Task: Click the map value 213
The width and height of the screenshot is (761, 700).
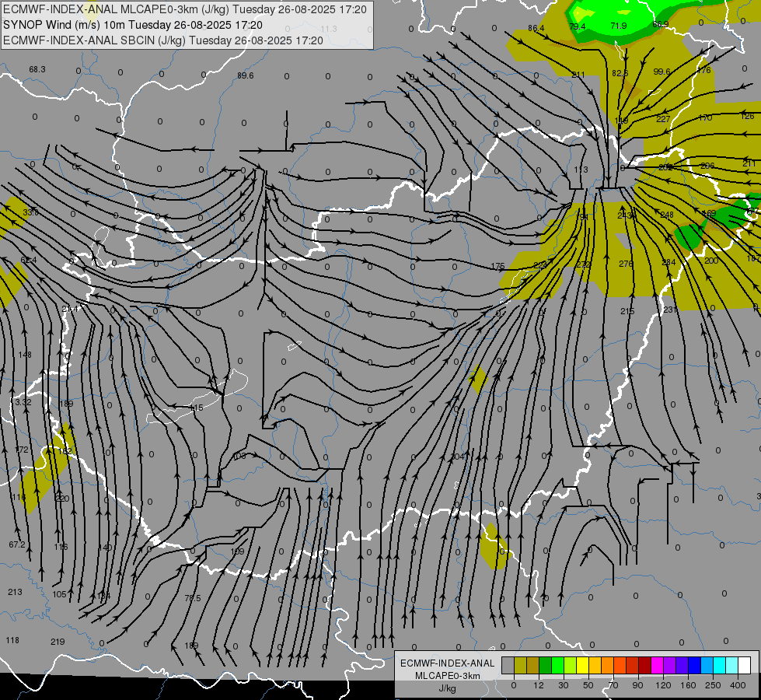Action: (15, 592)
